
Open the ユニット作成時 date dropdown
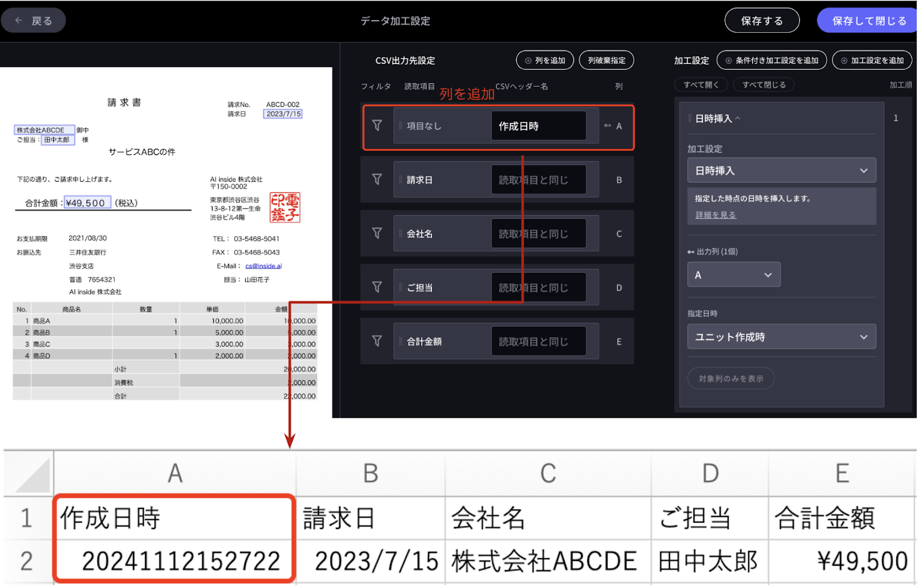tap(781, 337)
